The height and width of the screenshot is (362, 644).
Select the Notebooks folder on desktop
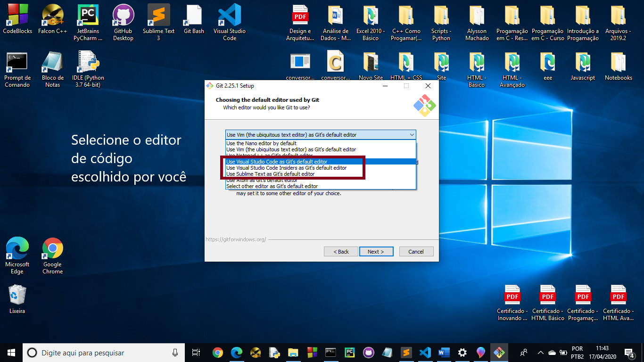(618, 66)
